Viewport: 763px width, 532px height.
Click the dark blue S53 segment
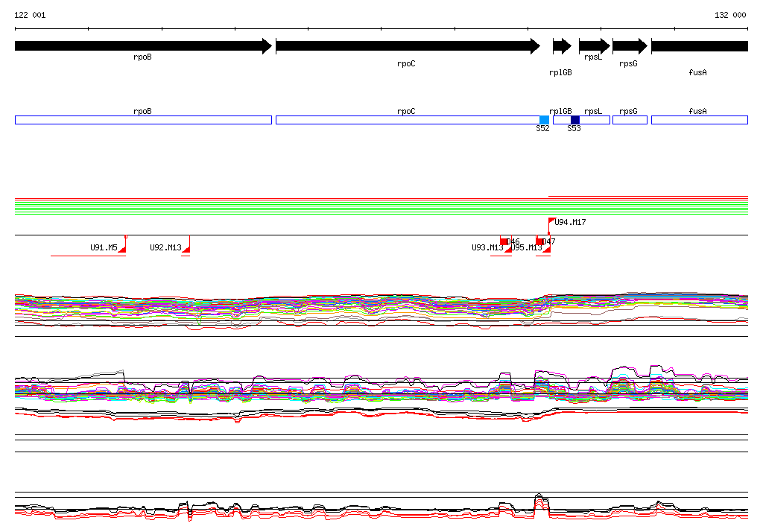pos(575,120)
